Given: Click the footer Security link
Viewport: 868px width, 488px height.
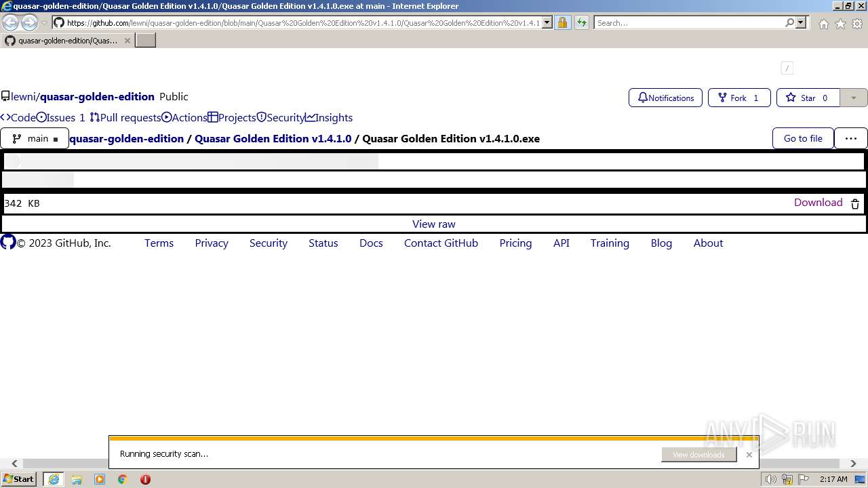Looking at the screenshot, I should click(269, 243).
